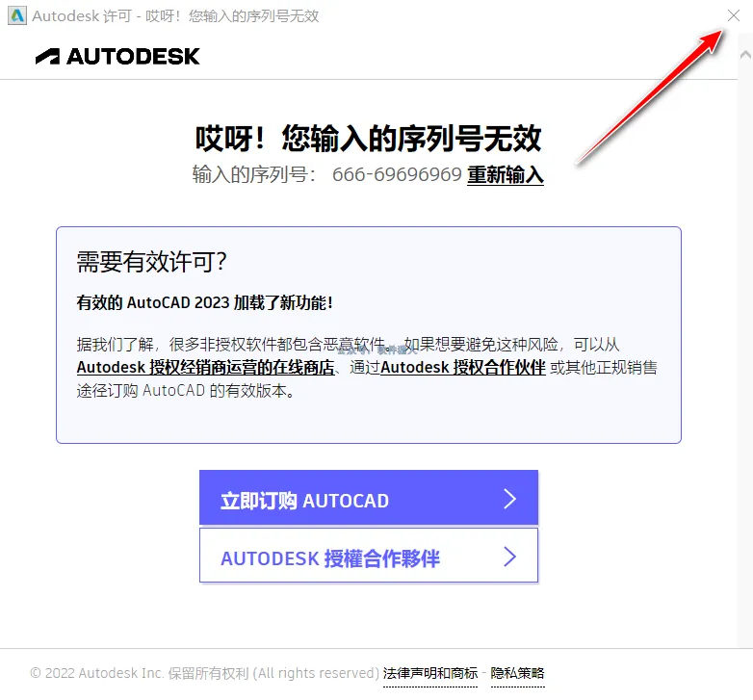Click the chevron on AUTODESK 授權合作夥伴 button
The height and width of the screenshot is (700, 753).
coord(509,557)
